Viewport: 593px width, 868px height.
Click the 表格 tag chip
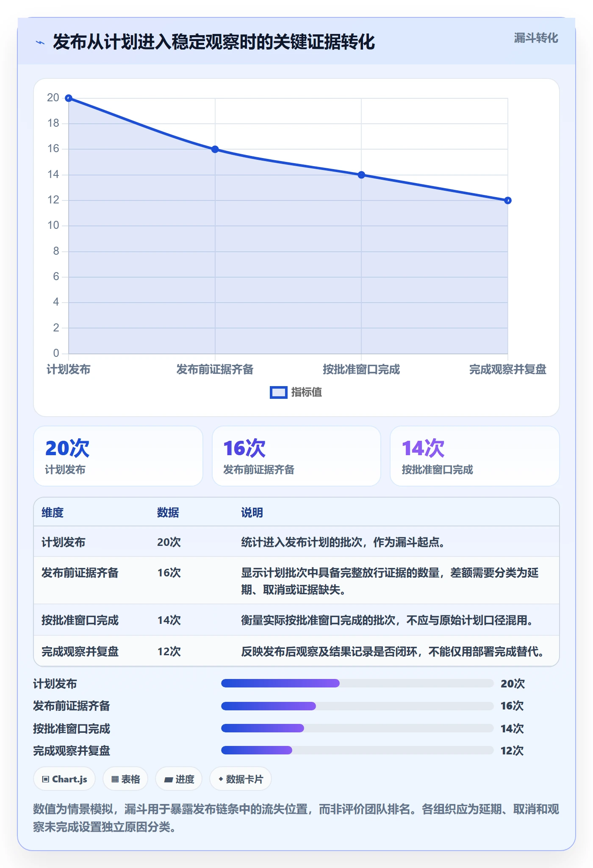pyautogui.click(x=125, y=779)
